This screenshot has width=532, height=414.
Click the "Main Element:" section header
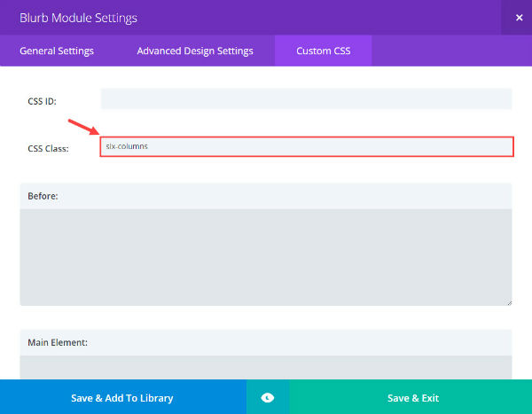click(58, 343)
